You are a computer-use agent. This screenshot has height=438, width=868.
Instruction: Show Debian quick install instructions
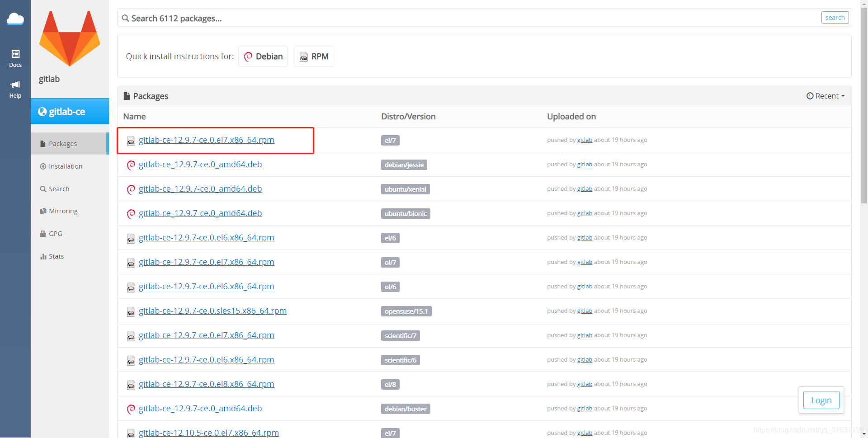click(x=263, y=57)
